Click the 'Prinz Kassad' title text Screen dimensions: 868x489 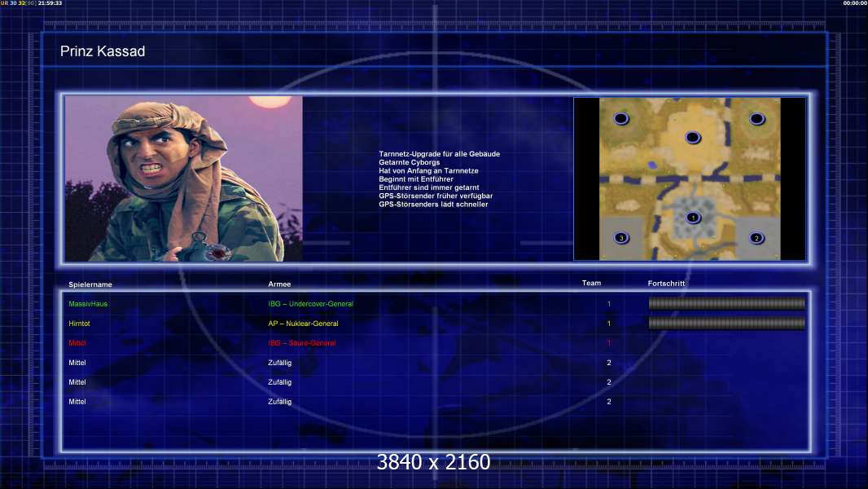103,51
